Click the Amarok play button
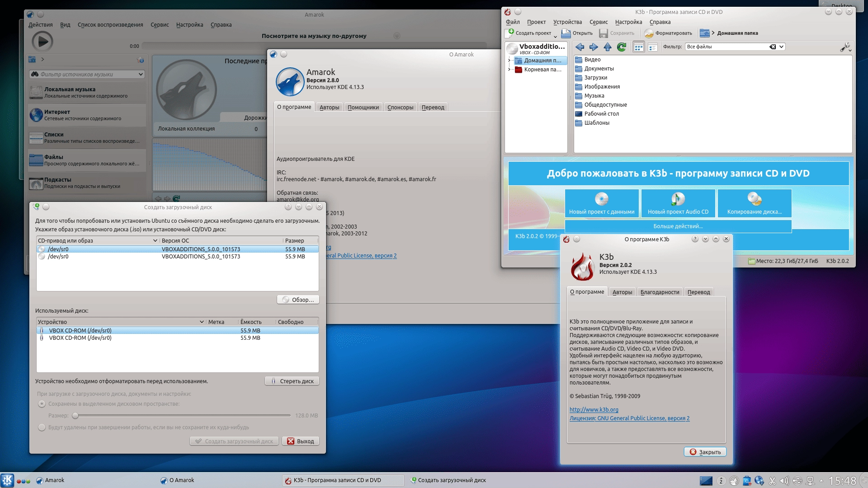Screen dimensions: 868x488 [42, 42]
